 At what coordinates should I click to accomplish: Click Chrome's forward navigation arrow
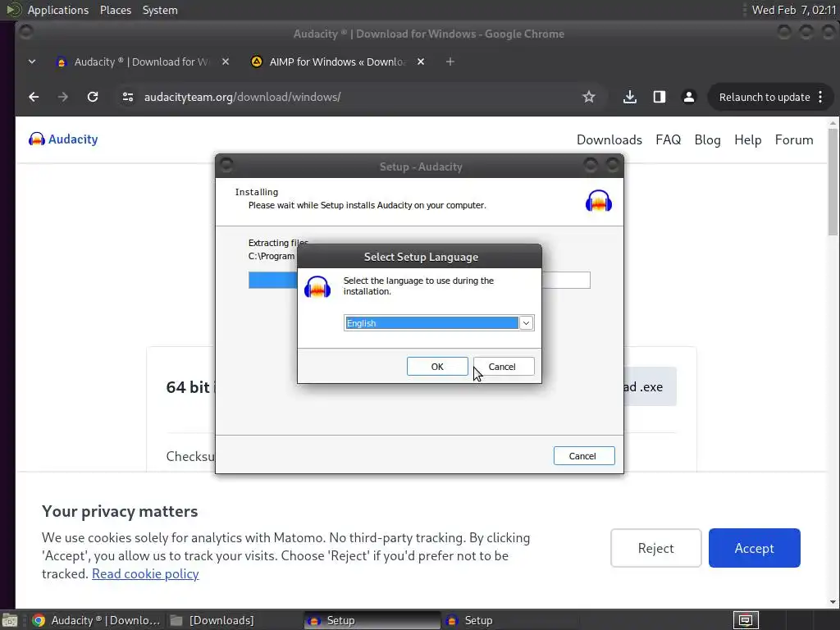pyautogui.click(x=63, y=97)
